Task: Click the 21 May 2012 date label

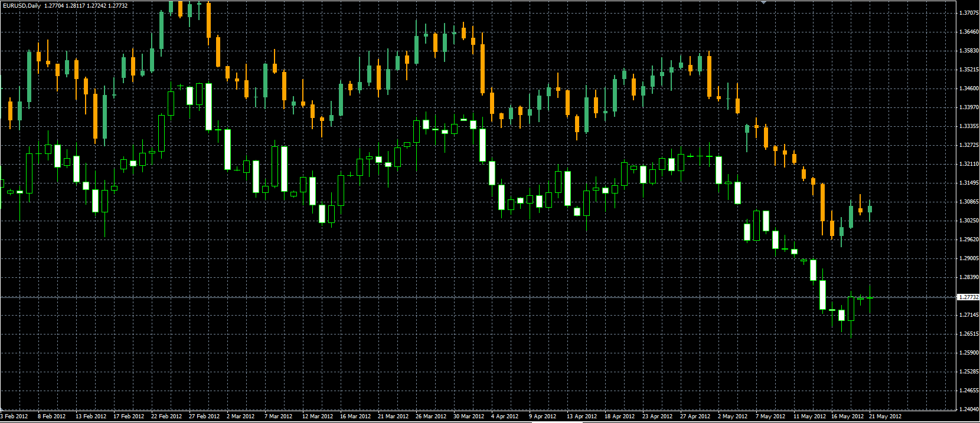Action: 885,417
